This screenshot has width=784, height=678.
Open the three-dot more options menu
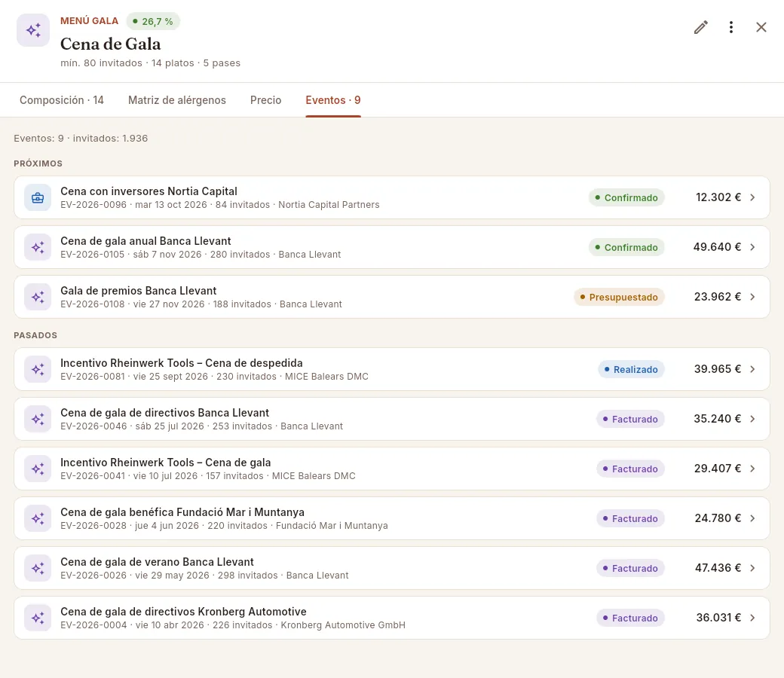pos(731,27)
